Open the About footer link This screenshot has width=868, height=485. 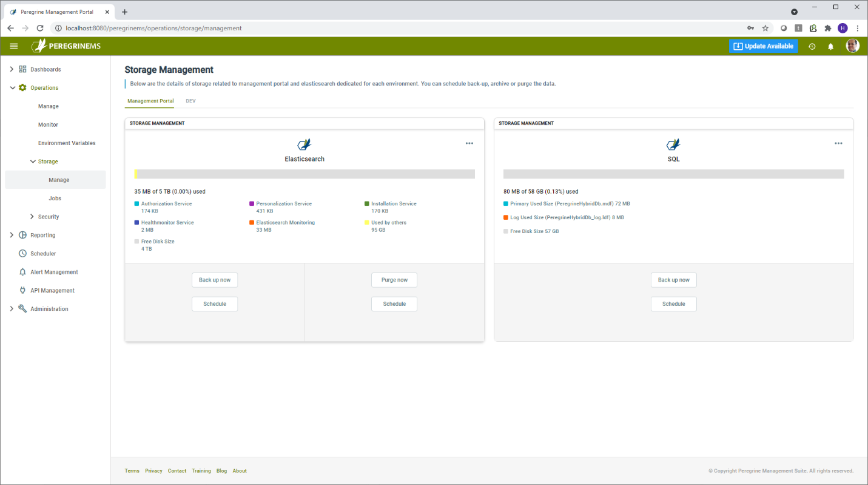point(240,471)
